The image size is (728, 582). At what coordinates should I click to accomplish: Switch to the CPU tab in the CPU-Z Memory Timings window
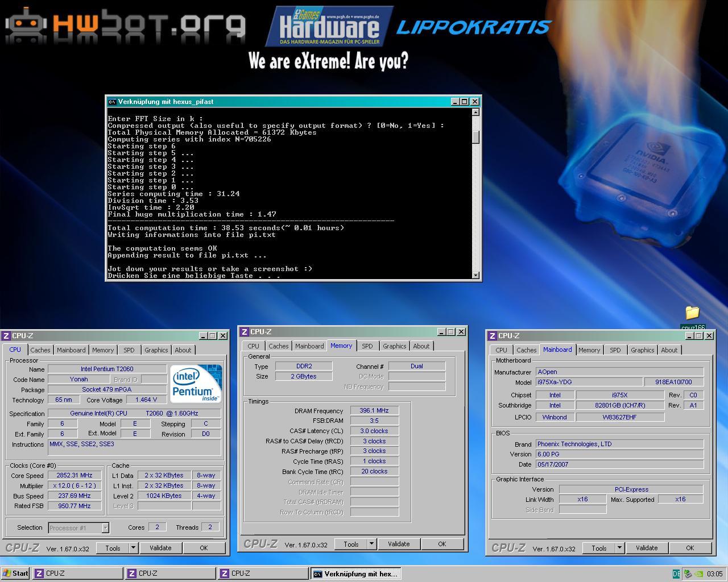point(253,346)
